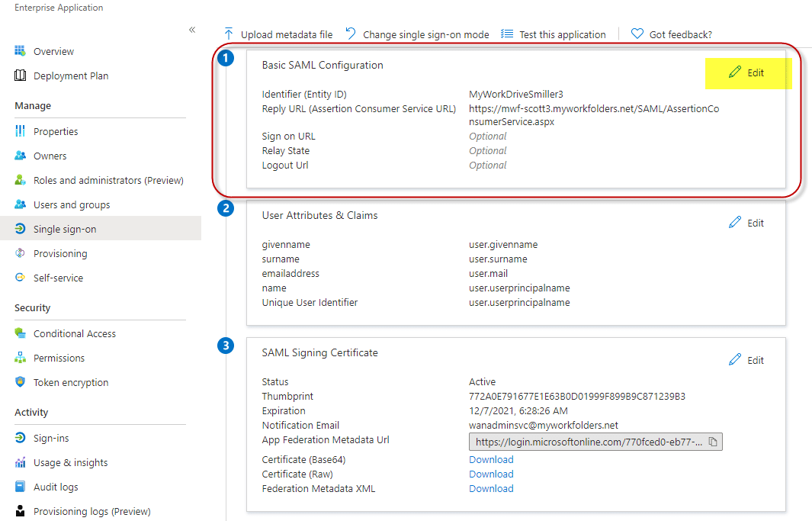
Task: Collapse the left navigation menu
Action: coord(192,30)
